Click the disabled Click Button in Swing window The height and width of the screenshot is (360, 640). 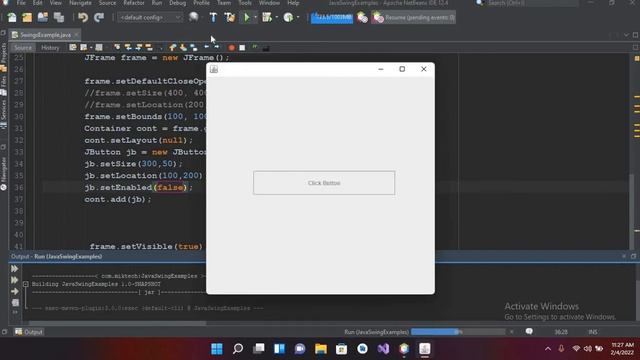[324, 183]
